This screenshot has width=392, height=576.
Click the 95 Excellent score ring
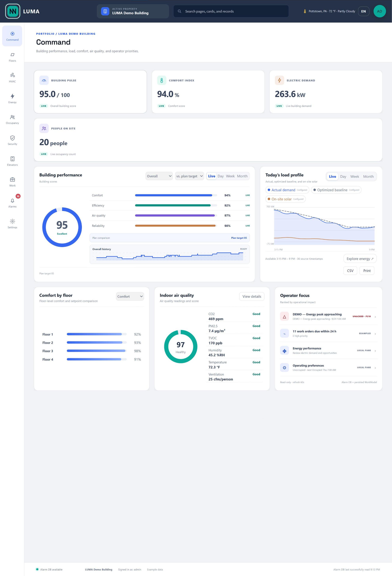tap(62, 227)
